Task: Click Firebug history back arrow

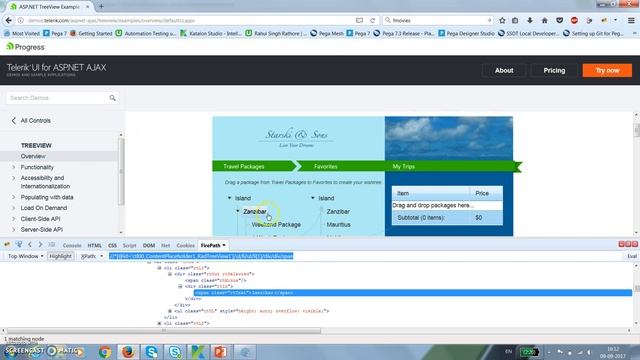Action: pos(30,245)
